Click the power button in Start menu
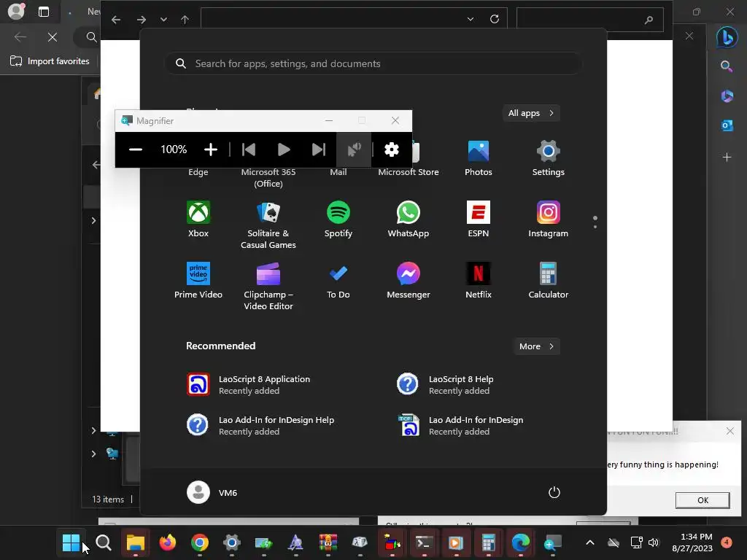Image resolution: width=747 pixels, height=560 pixels. pos(554,492)
